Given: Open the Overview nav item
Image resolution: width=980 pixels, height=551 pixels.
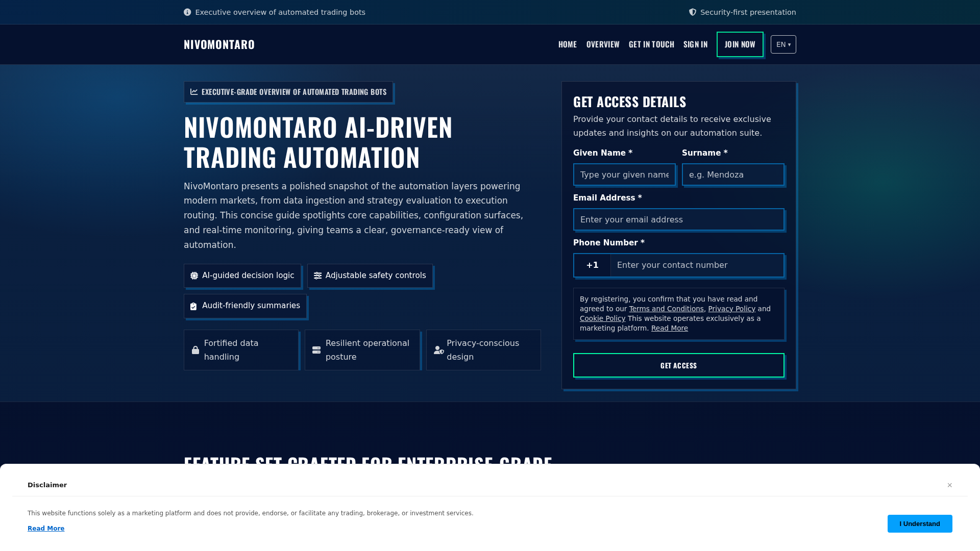Looking at the screenshot, I should (x=603, y=44).
